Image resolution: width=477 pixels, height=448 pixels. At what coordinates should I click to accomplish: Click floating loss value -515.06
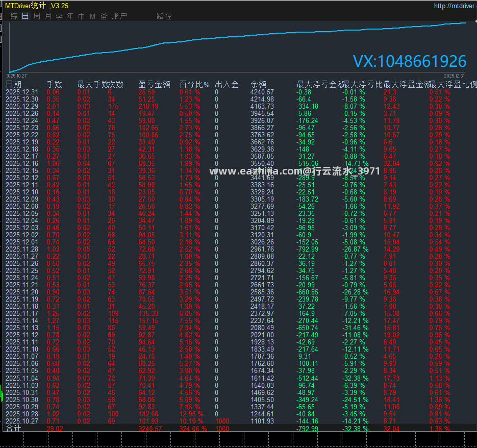[x=308, y=163]
